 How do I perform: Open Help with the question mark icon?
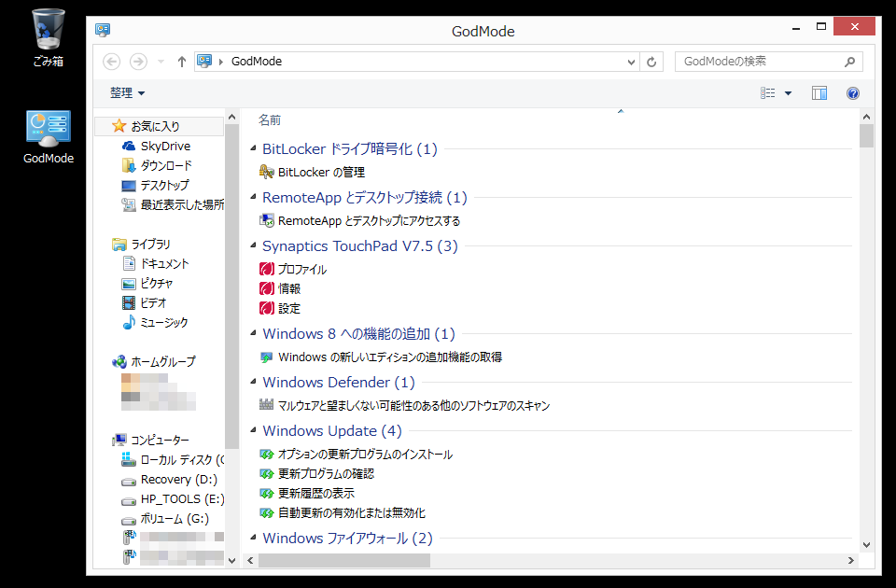point(852,93)
